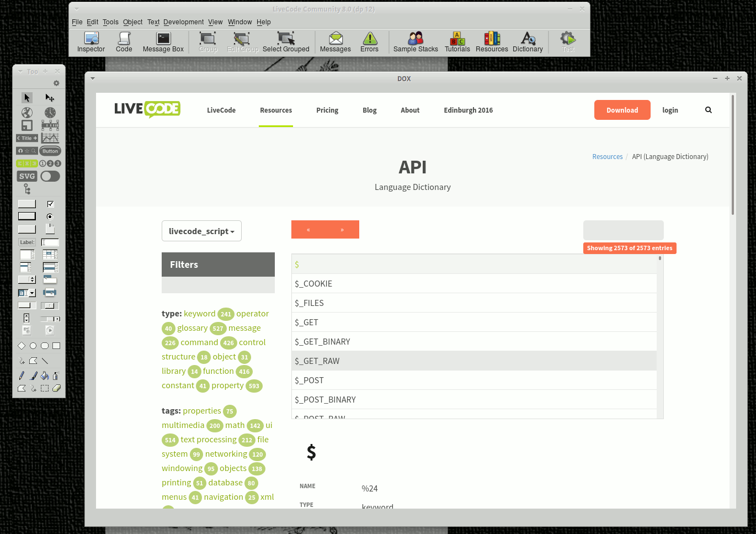Pick the browser widget globe icon
756x534 pixels.
coord(27,113)
